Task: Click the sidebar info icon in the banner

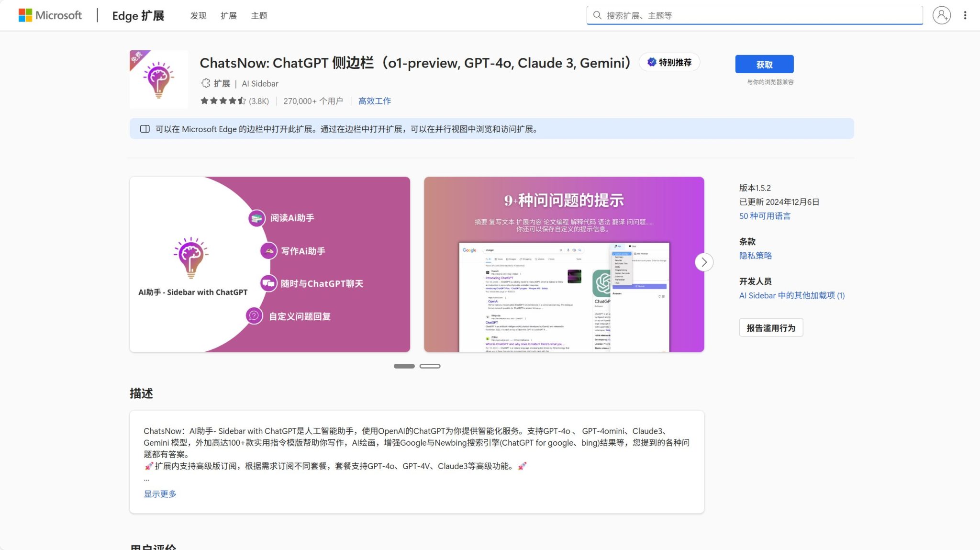Action: [x=145, y=129]
